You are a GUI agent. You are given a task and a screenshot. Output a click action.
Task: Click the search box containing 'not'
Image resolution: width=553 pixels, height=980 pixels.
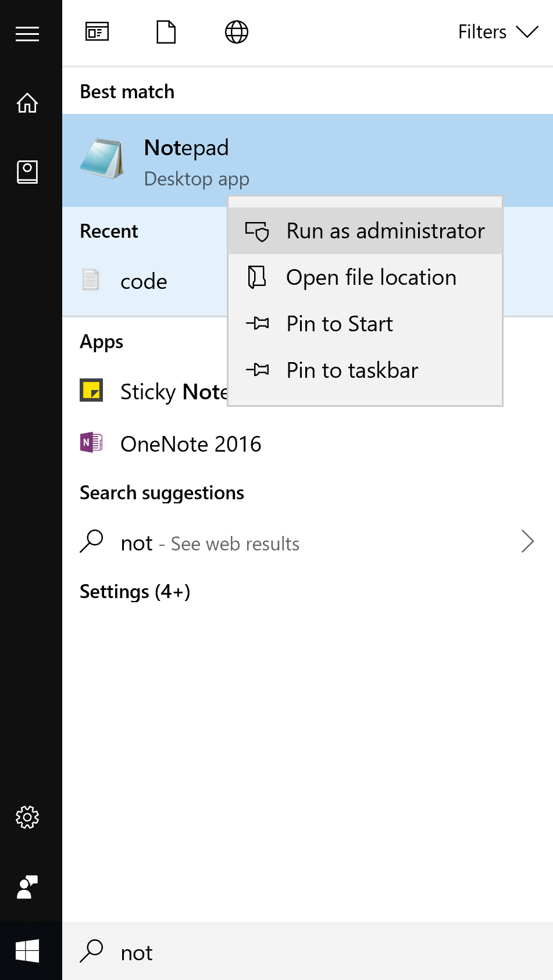tap(308, 951)
